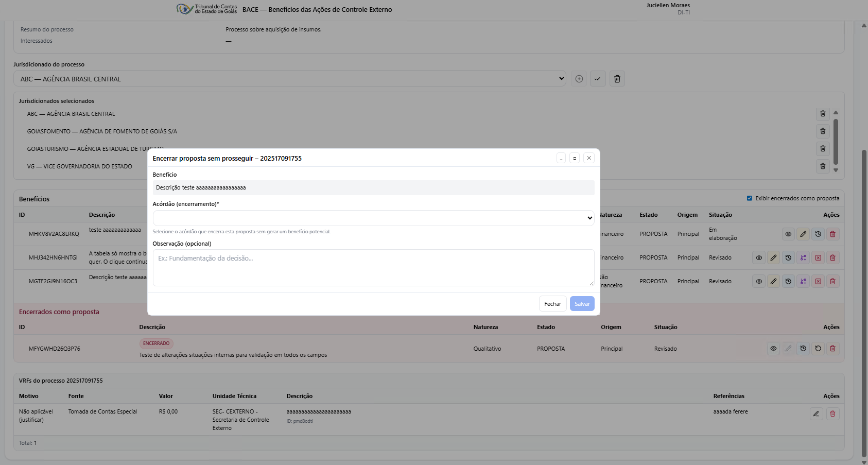Click the Salvar button in the dialog

point(582,304)
